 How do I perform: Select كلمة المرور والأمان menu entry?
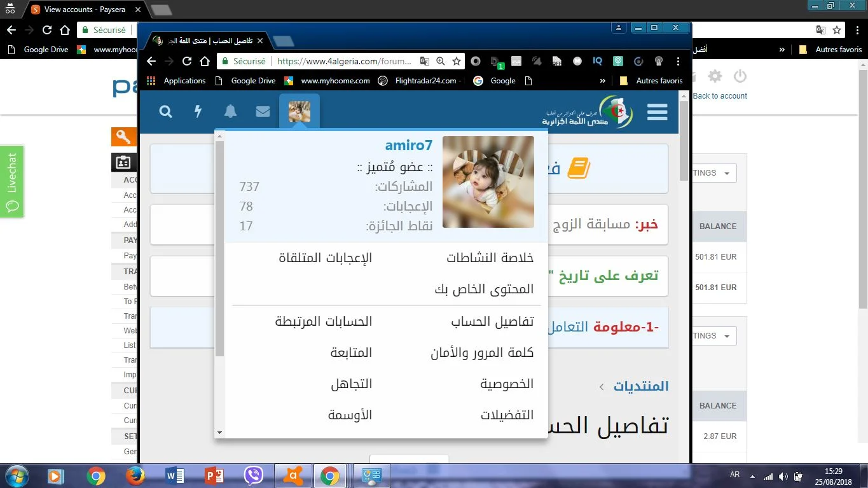pyautogui.click(x=482, y=352)
